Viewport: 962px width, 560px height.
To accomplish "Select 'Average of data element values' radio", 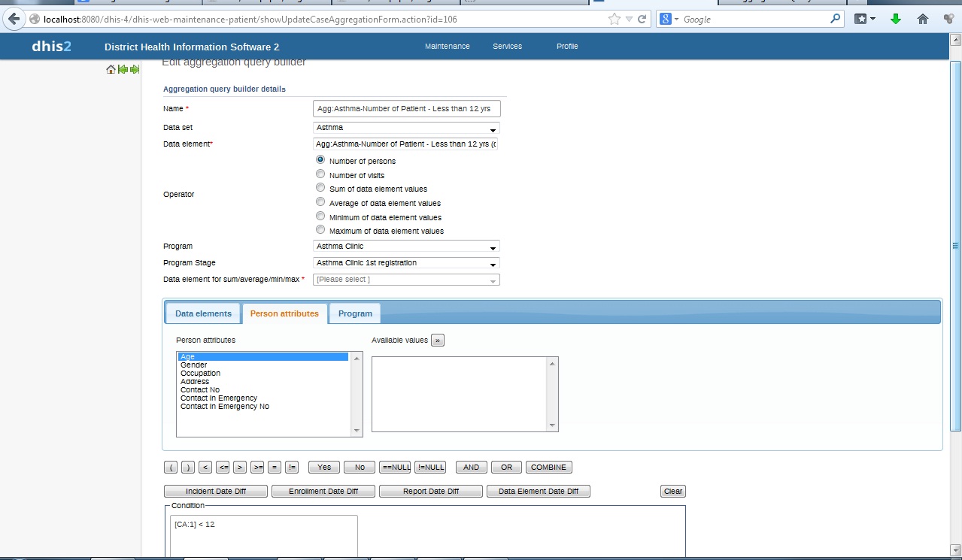I will click(320, 202).
